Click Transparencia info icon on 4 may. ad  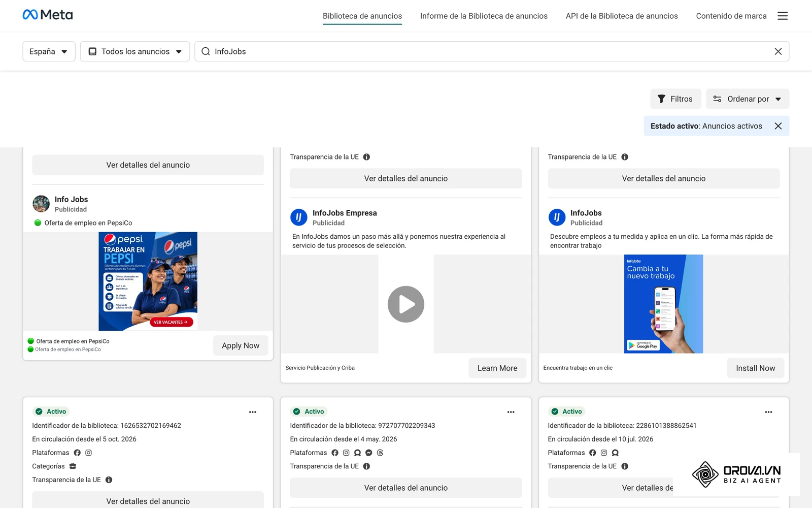[366, 466]
